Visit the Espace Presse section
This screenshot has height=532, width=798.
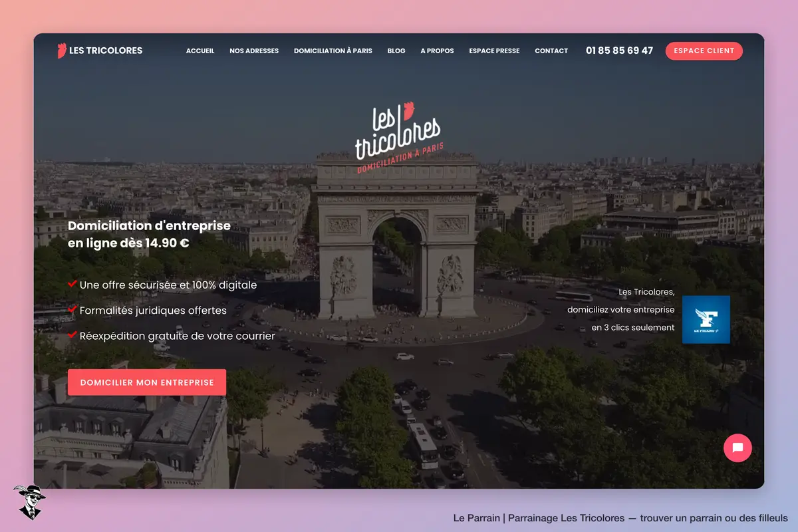(x=494, y=51)
